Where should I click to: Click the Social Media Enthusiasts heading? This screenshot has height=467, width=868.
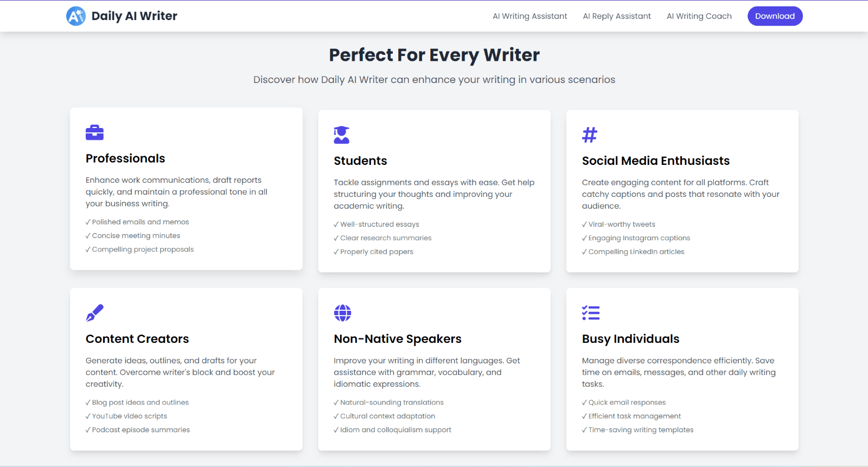[655, 161]
